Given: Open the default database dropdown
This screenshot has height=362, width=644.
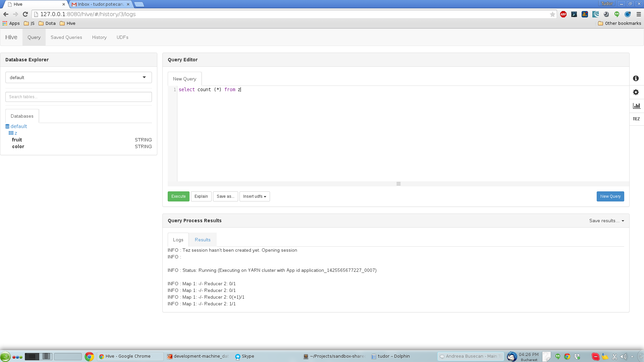Looking at the screenshot, I should [x=78, y=77].
